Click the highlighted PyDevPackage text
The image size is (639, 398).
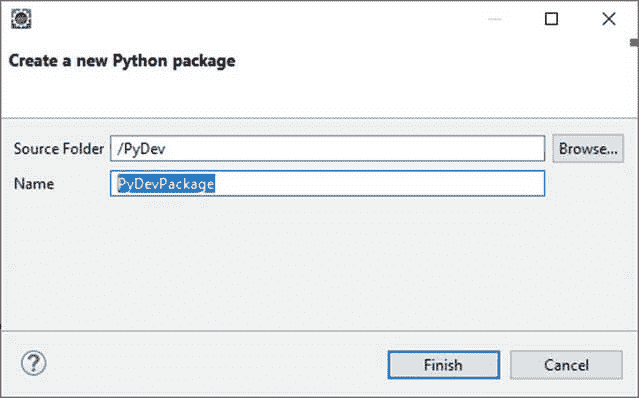coord(166,184)
